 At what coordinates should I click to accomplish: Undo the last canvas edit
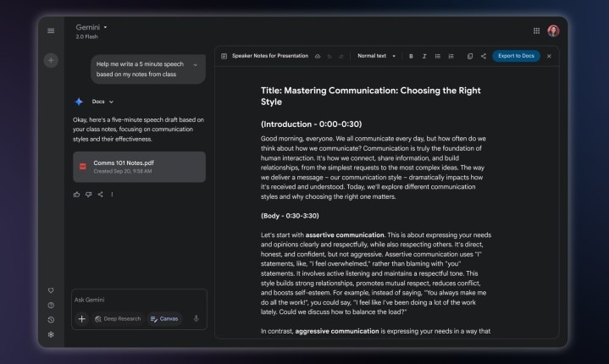(329, 57)
